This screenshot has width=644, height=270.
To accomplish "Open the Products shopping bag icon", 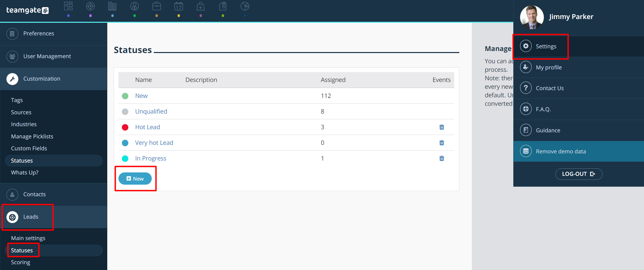I will point(201,6).
